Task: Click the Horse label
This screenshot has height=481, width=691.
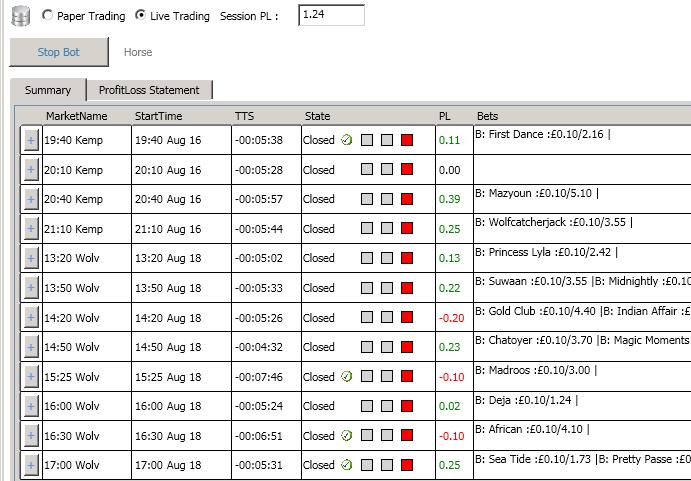Action: (x=138, y=52)
